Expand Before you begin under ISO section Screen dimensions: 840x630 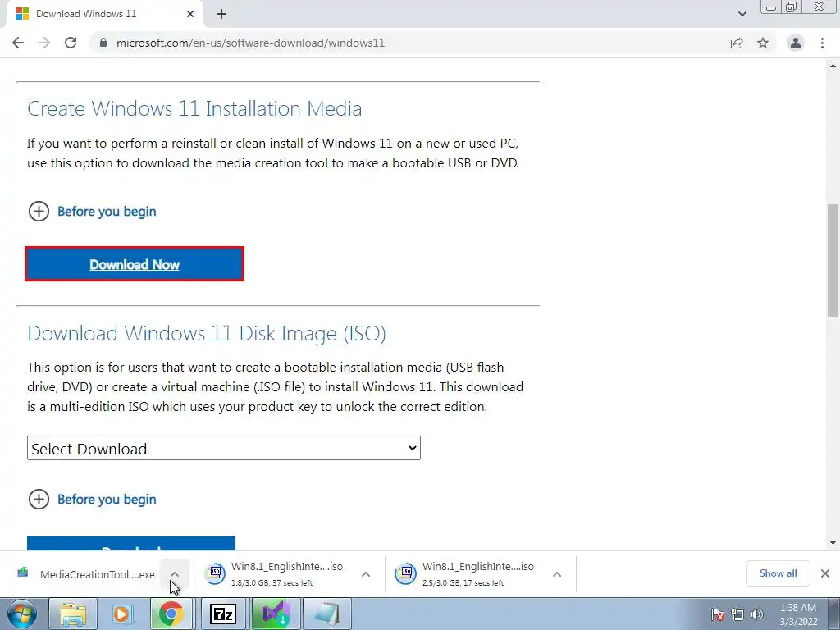pos(39,500)
